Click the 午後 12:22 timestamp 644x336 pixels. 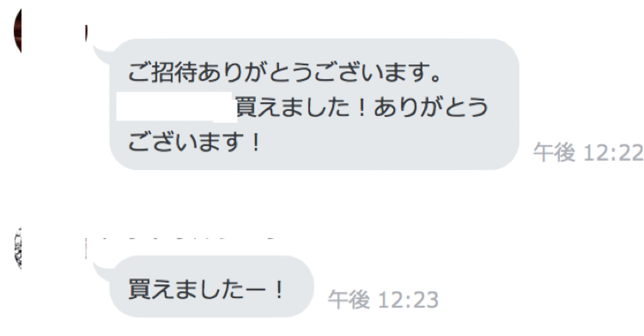[588, 153]
